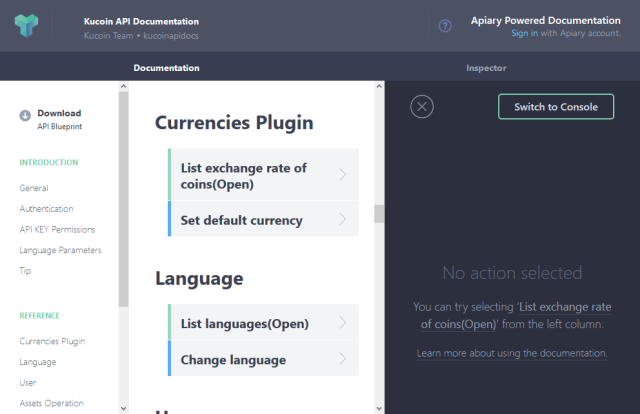640x414 pixels.
Task: Expand List exchange rate of coins chevron
Action: (342, 175)
